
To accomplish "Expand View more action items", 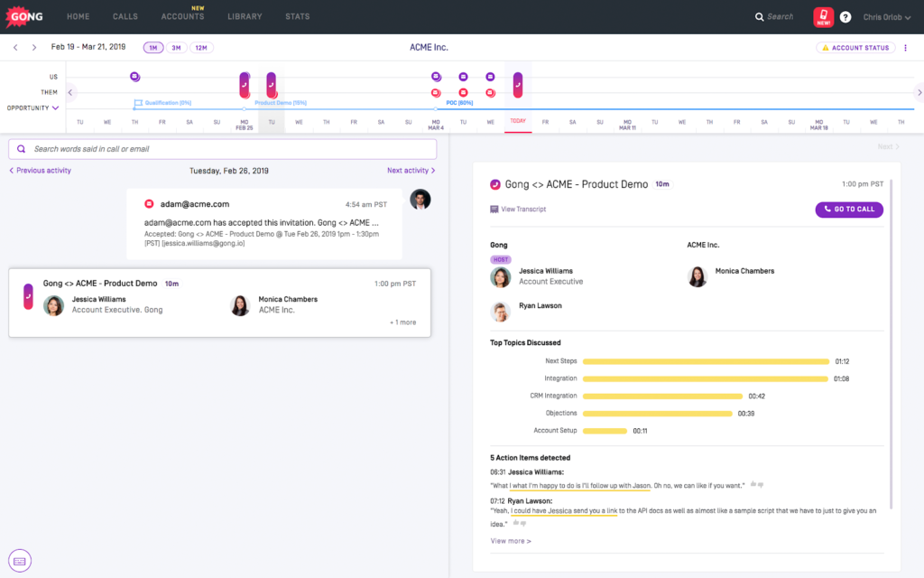I will click(511, 541).
